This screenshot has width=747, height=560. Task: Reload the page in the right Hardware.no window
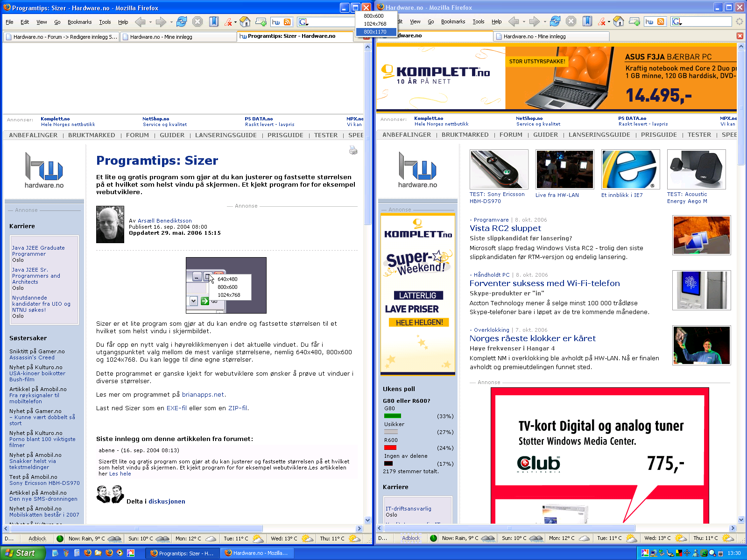point(555,21)
